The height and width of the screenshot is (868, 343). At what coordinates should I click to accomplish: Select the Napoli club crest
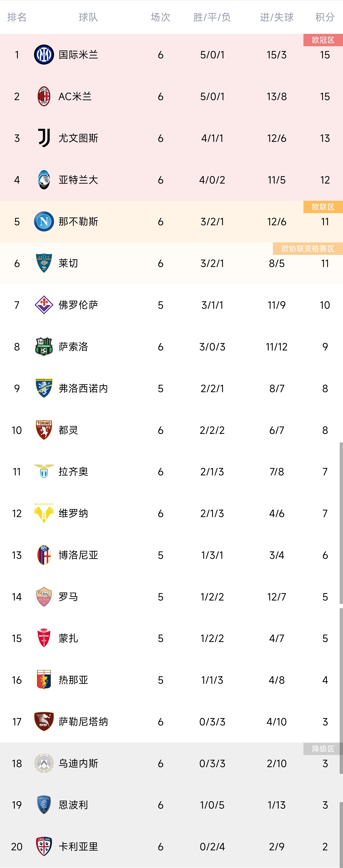(x=44, y=221)
